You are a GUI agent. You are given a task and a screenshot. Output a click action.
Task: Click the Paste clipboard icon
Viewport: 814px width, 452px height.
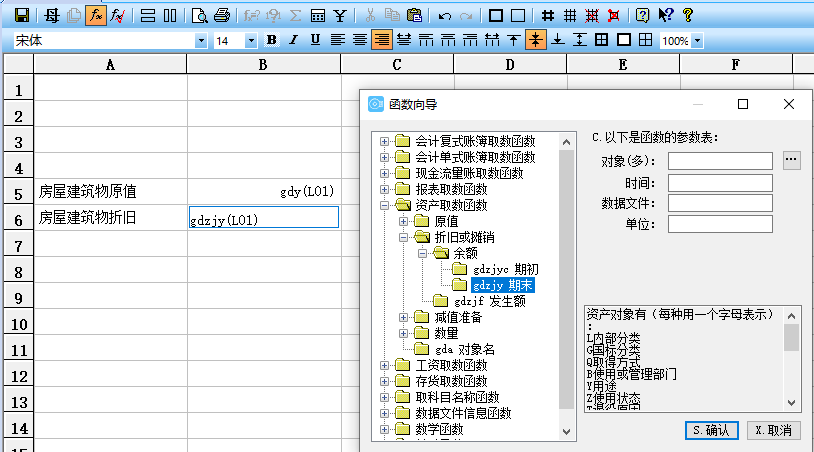point(413,15)
